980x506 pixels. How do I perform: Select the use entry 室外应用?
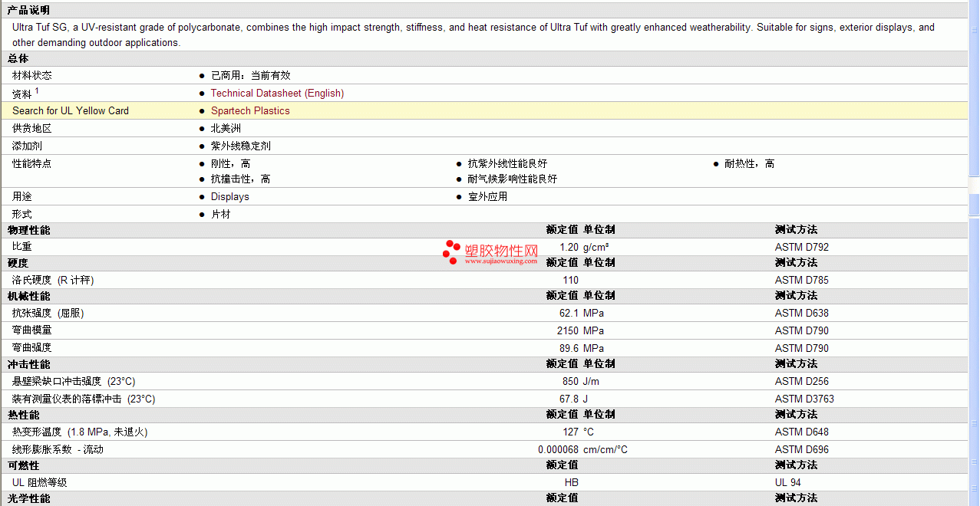click(488, 196)
